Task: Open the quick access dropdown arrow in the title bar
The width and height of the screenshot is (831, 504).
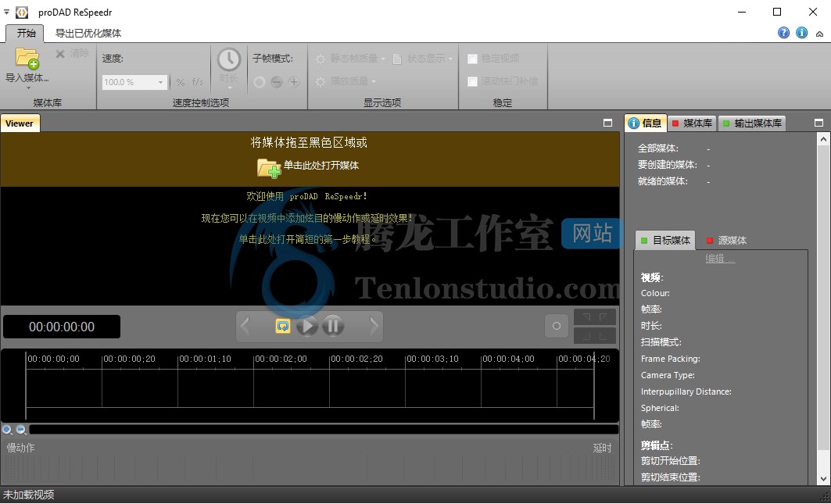Action: point(6,12)
